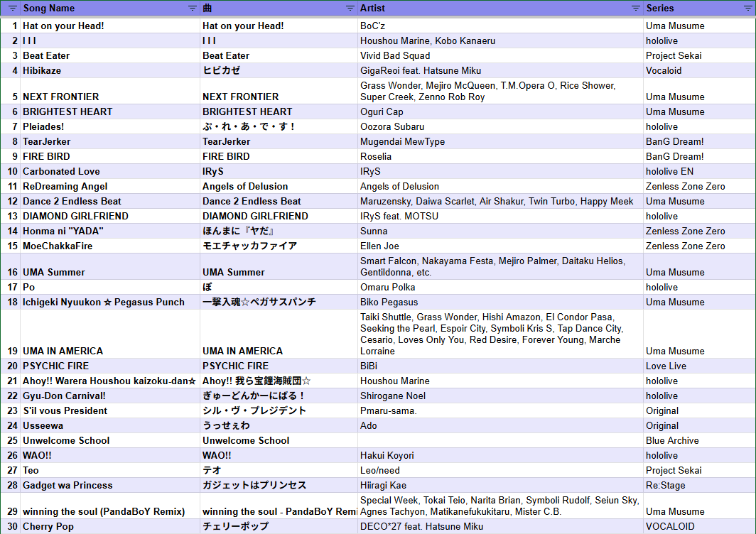This screenshot has height=534, width=756.
Task: Select the Cherry Pop song cell
Action: (110, 527)
